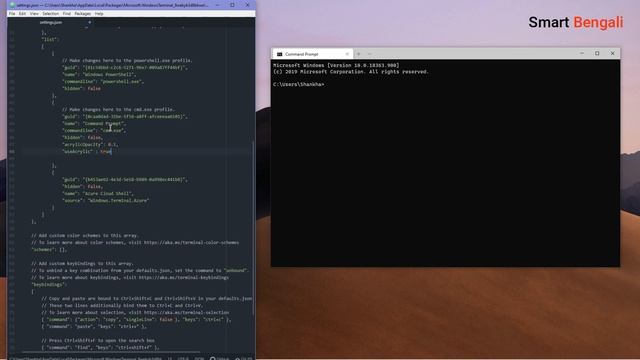Open the Help menu in Atom
Screen dimensions: 640x360
99,13
